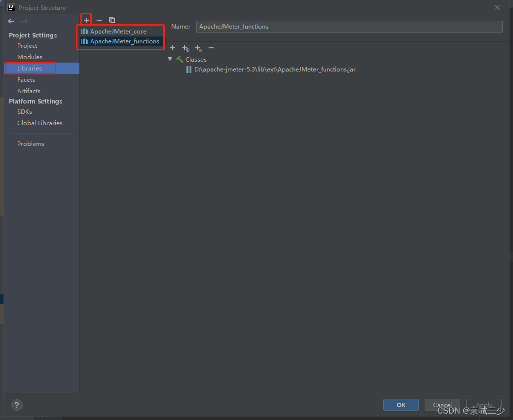Select the Classes node
This screenshot has height=420, width=513.
tap(196, 60)
